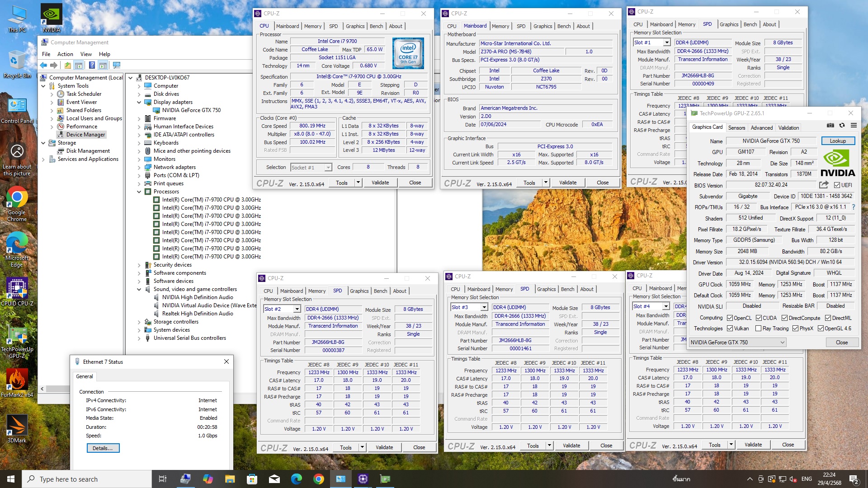Click Validate in CPU-Z Processor window
Image resolution: width=868 pixels, height=488 pixels.
(380, 183)
